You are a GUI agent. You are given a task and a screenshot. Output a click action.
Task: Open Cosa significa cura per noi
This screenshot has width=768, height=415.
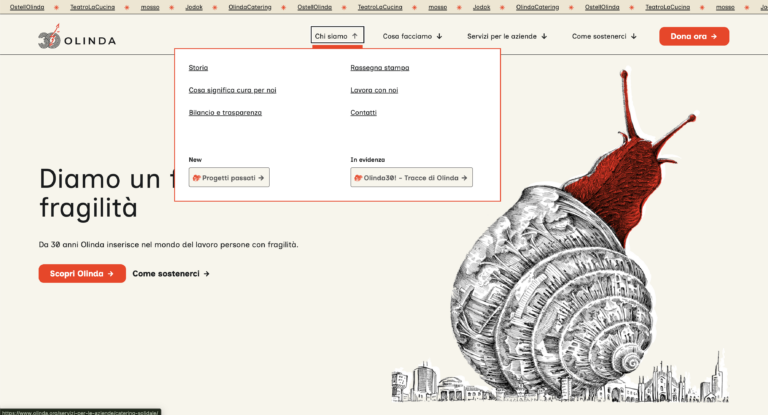click(x=233, y=90)
